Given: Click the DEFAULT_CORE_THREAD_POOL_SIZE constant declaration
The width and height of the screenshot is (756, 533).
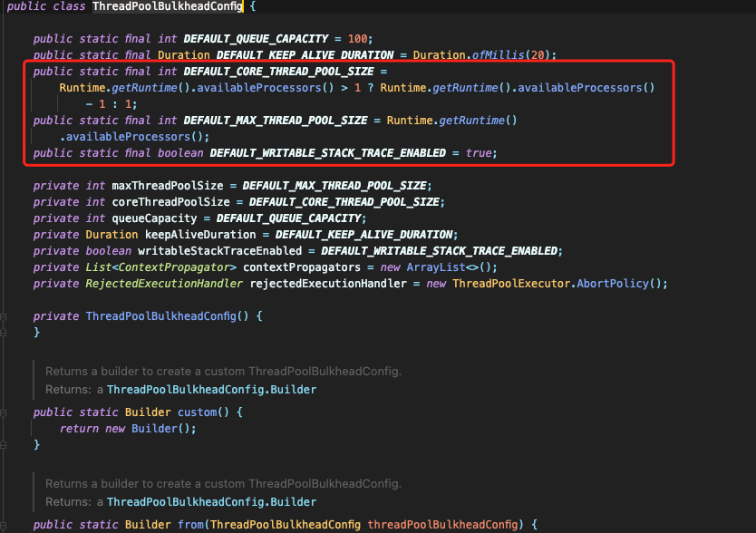Looking at the screenshot, I should (x=278, y=72).
